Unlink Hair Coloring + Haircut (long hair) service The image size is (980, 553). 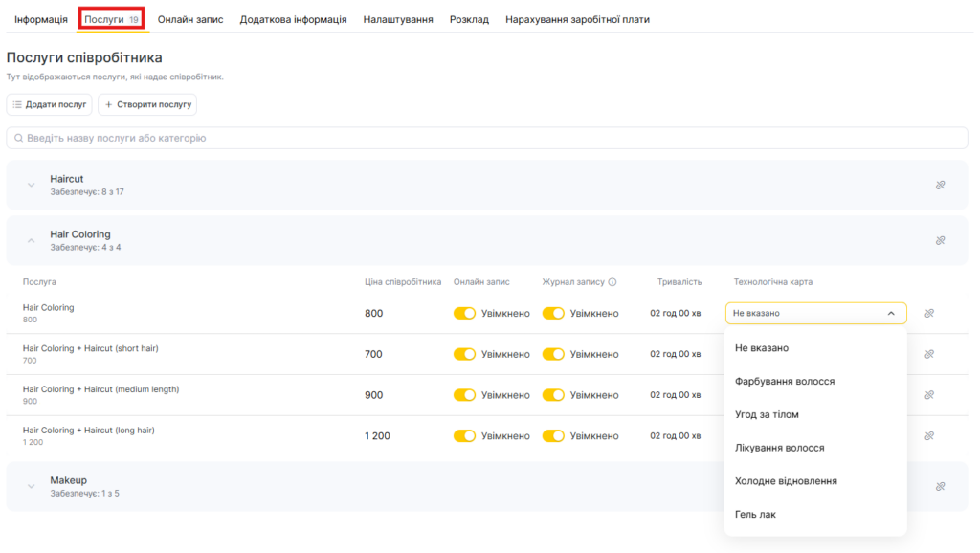[928, 436]
